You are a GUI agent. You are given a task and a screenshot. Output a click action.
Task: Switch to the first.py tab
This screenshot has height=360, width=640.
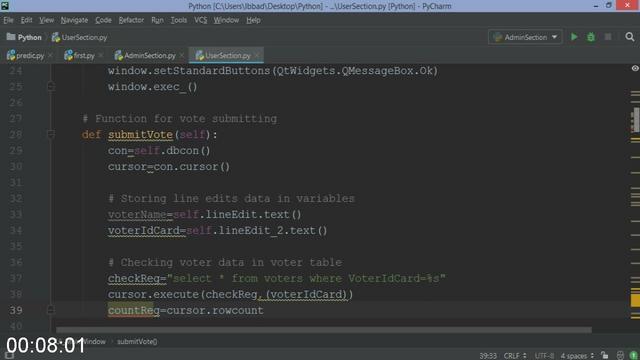(x=80, y=56)
